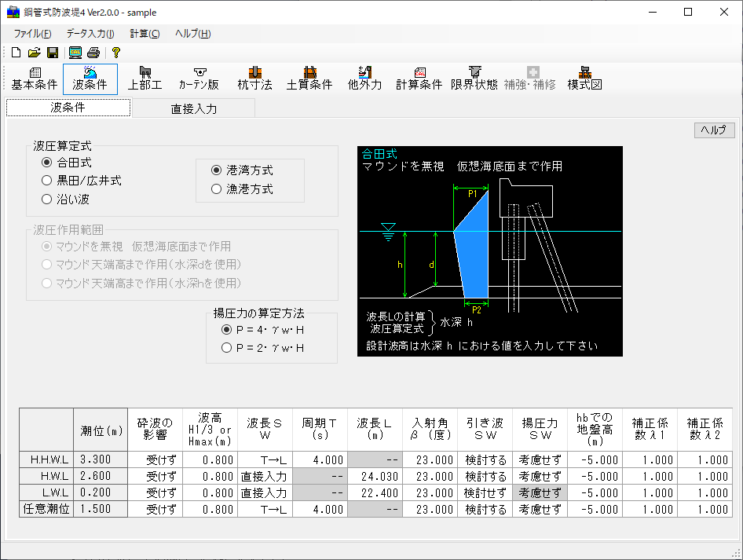
Task: Edit 入射角 23.000 in 任意潮位 row
Action: tap(430, 509)
